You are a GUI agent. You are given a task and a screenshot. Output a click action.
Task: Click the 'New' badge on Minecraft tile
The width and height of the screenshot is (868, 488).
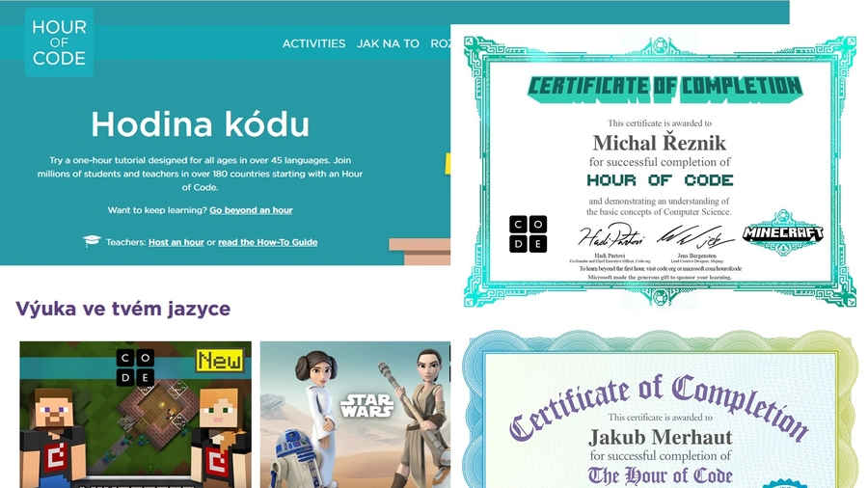pyautogui.click(x=220, y=361)
